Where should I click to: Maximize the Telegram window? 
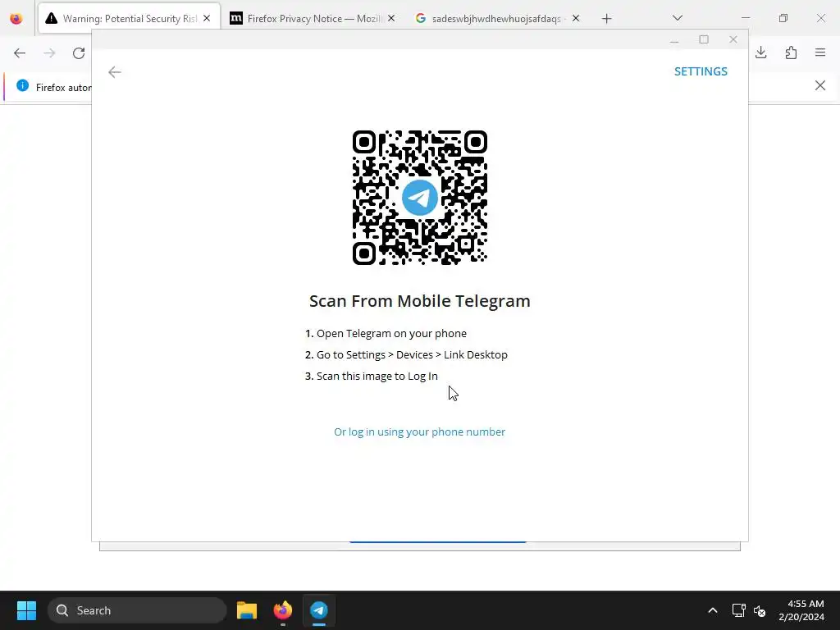[704, 39]
